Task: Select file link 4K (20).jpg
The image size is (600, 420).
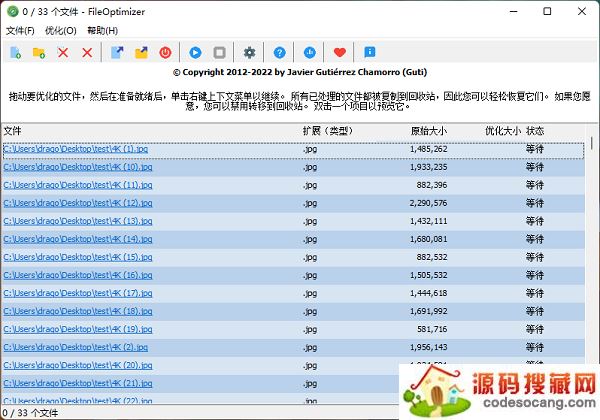Action: pyautogui.click(x=78, y=365)
